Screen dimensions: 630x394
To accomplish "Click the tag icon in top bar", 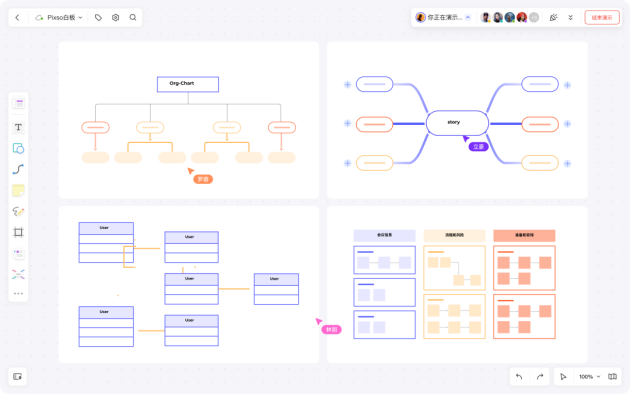I will [98, 18].
